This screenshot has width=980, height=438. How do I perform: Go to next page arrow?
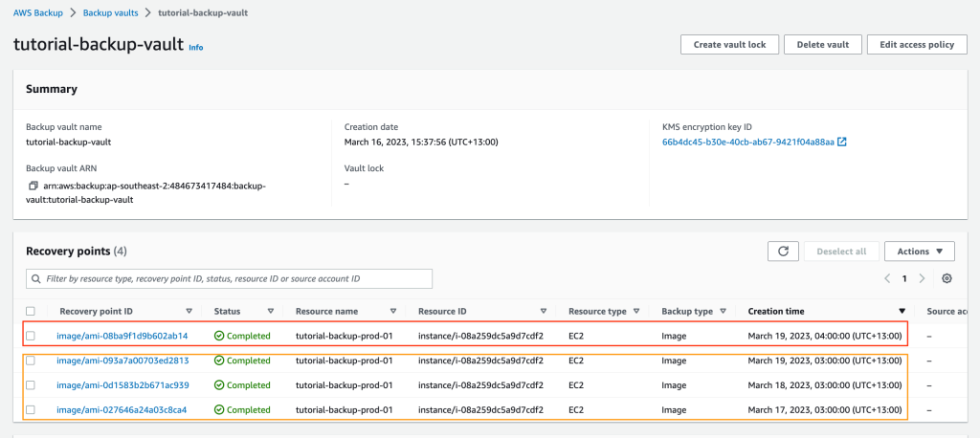pos(922,278)
